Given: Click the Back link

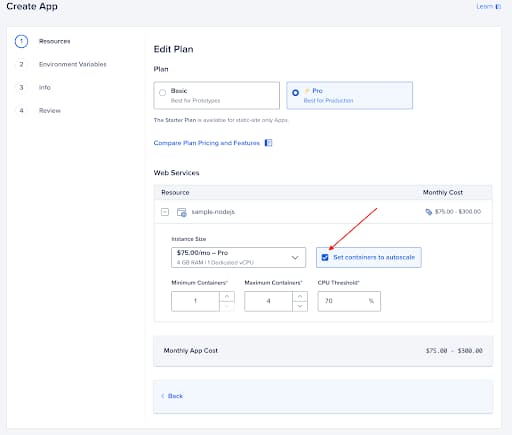Looking at the screenshot, I should pos(175,396).
